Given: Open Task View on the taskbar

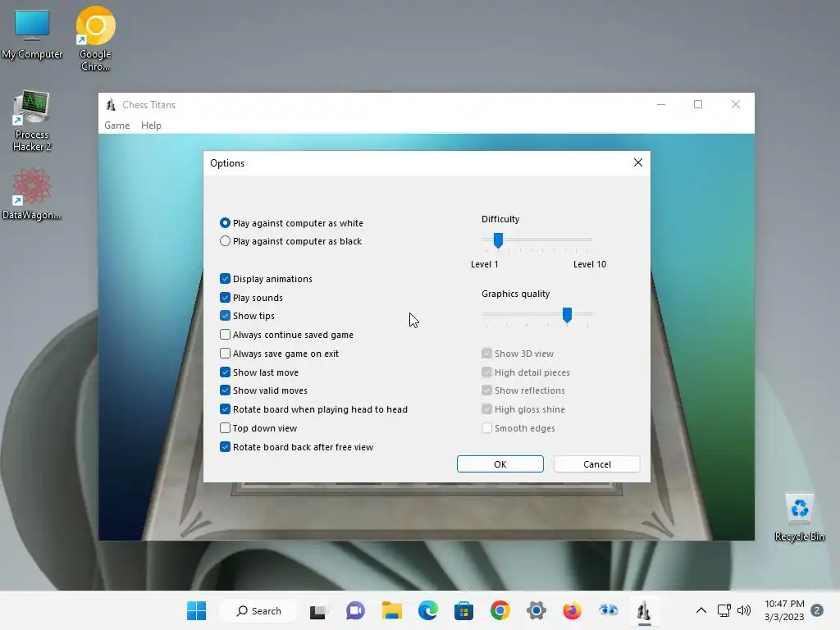Looking at the screenshot, I should pos(318,610).
